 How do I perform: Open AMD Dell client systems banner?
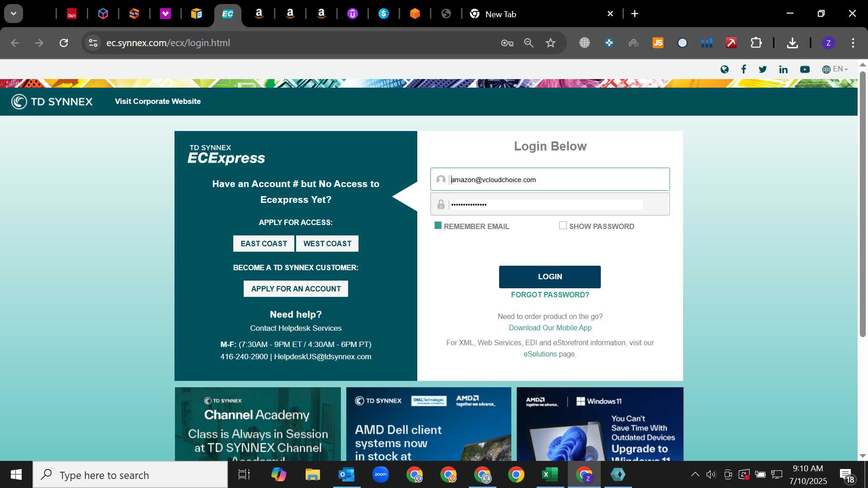[x=429, y=424]
